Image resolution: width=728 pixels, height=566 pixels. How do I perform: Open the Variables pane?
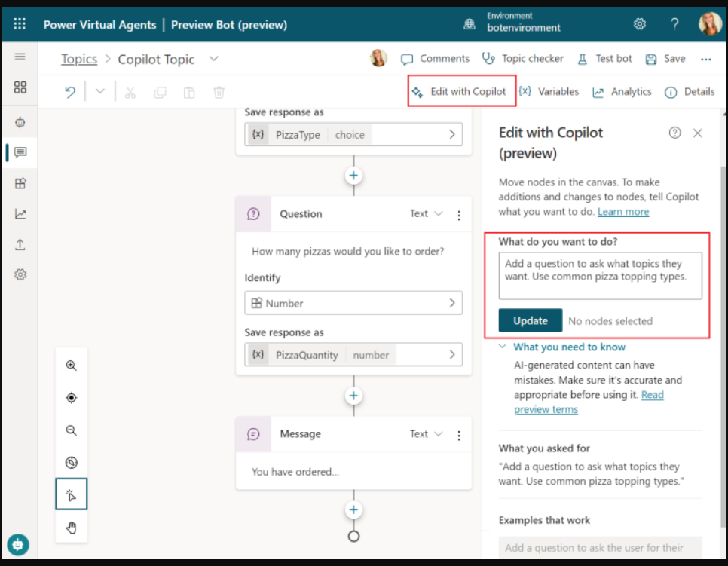[x=549, y=91]
